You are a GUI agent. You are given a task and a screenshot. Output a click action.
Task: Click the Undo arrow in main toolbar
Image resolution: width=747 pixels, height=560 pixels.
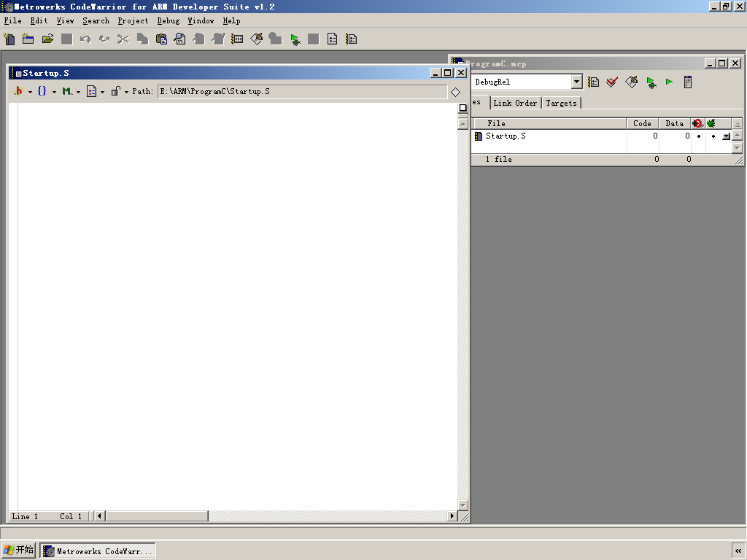point(85,39)
